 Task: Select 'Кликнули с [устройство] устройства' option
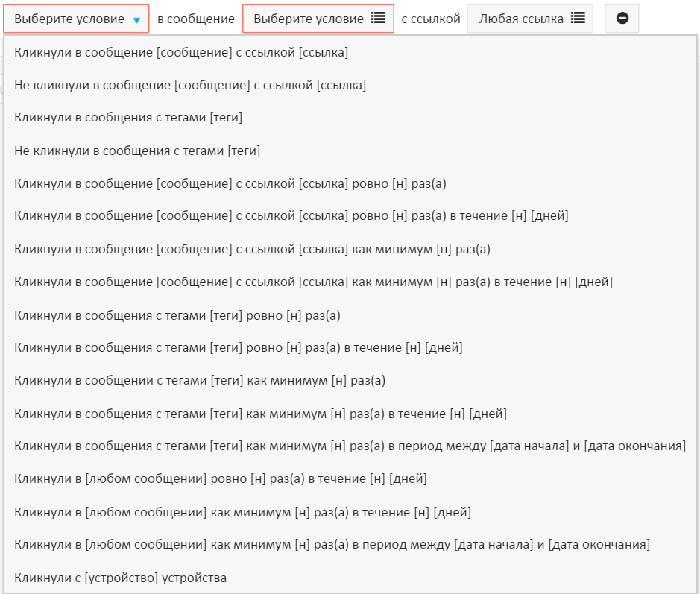pyautogui.click(x=120, y=578)
